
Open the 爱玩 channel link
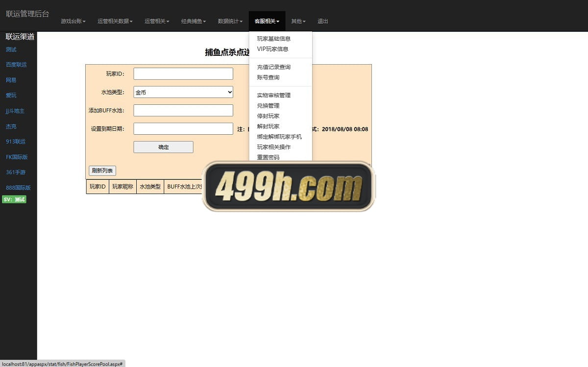click(x=11, y=95)
